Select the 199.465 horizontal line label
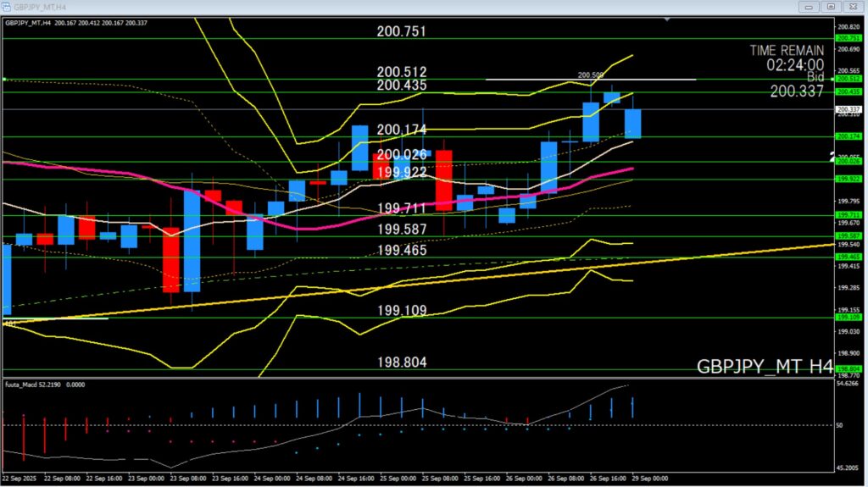 (402, 251)
